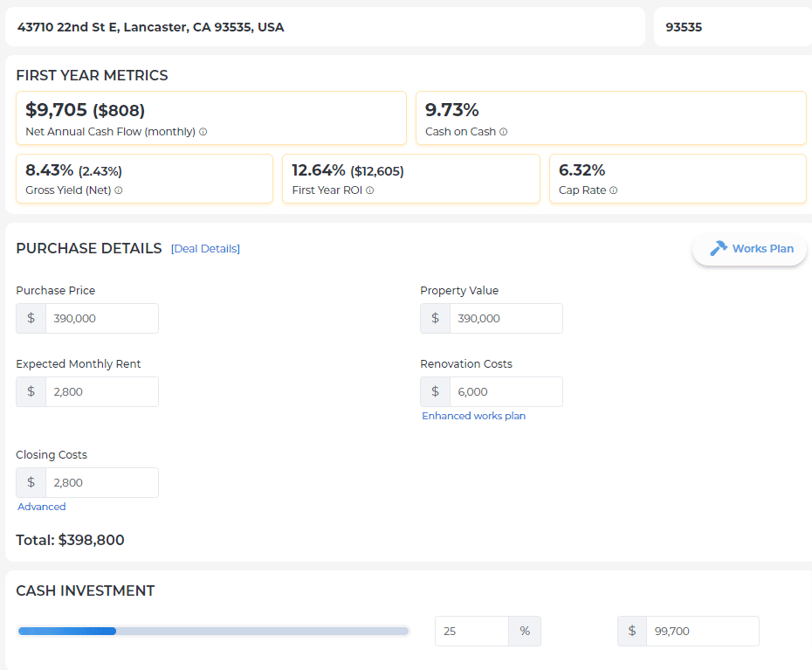Click the dollar sign beside Renovation Costs
This screenshot has height=670, width=812.
coord(435,391)
